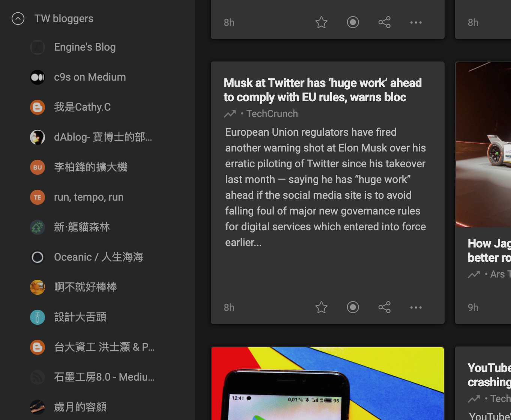Mark the top card article as read
This screenshot has width=511, height=420.
click(353, 22)
